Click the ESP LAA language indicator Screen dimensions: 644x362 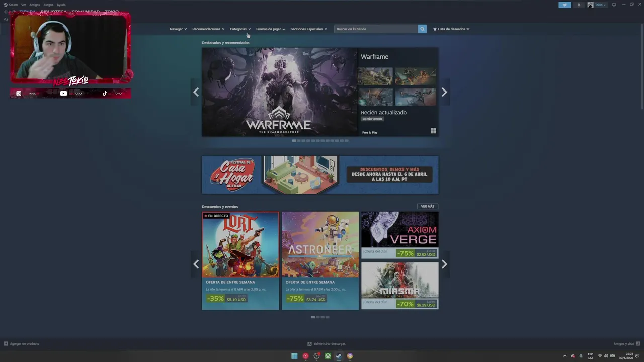pyautogui.click(x=590, y=356)
